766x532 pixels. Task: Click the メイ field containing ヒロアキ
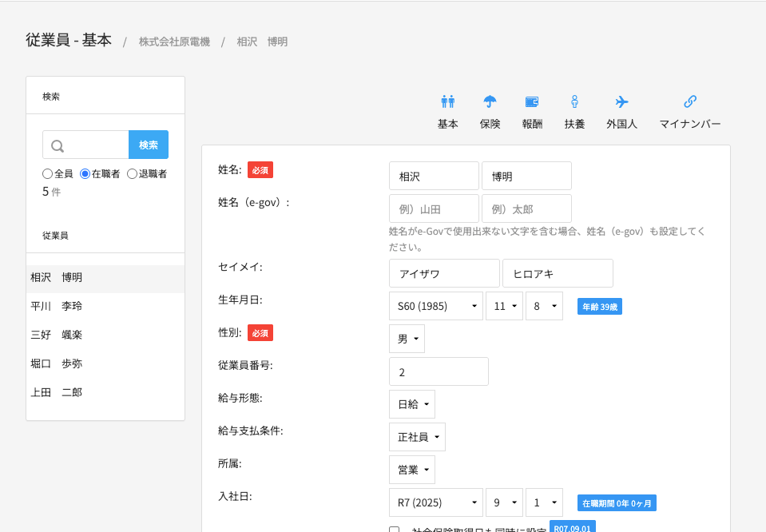pyautogui.click(x=558, y=273)
